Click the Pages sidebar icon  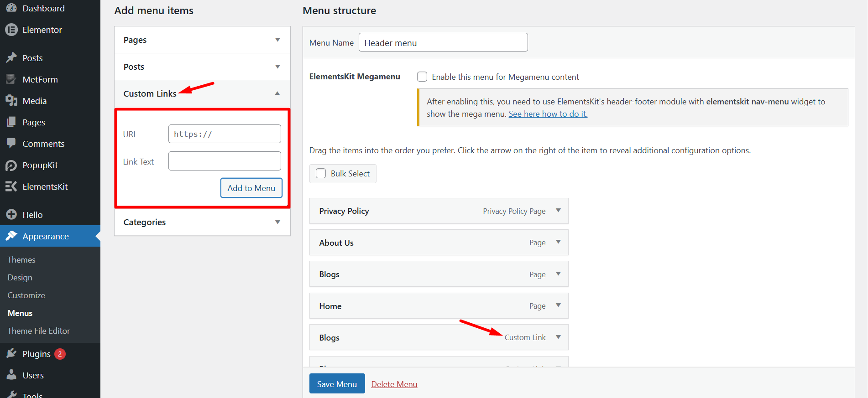(11, 122)
